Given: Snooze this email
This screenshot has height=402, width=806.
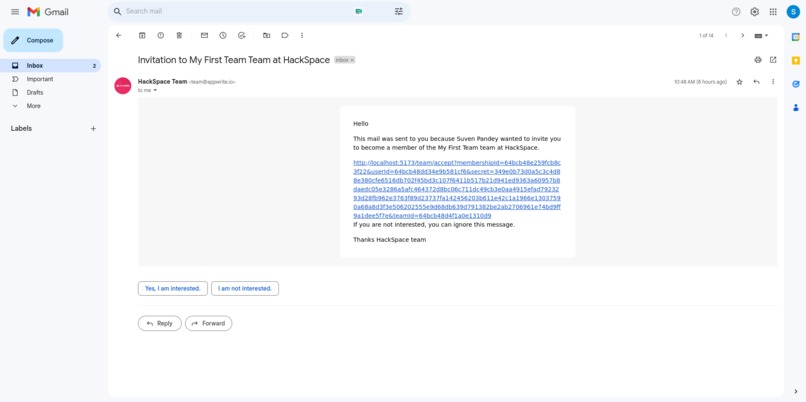Looking at the screenshot, I should click(x=223, y=35).
